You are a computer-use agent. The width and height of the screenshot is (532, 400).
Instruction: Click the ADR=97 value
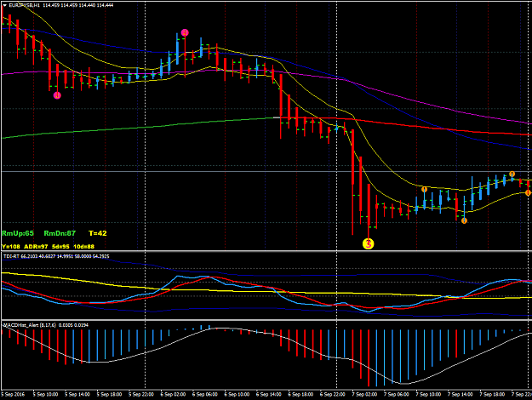36,247
